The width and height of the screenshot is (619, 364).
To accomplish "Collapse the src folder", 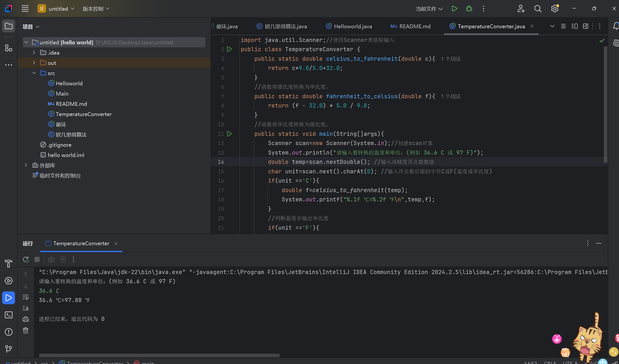I will [x=34, y=73].
